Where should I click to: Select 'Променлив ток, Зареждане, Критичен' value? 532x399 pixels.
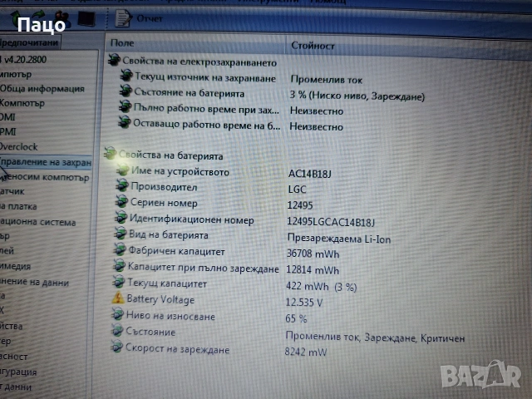(x=375, y=337)
